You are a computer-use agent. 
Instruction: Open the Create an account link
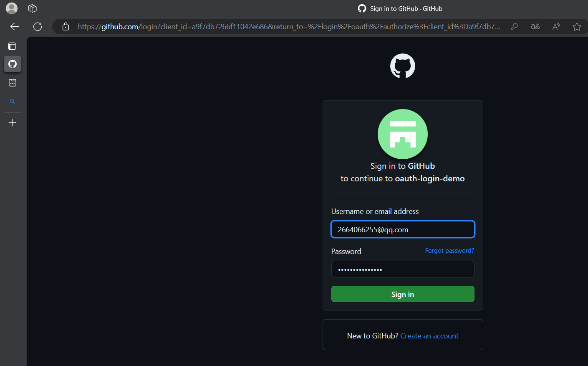click(429, 336)
